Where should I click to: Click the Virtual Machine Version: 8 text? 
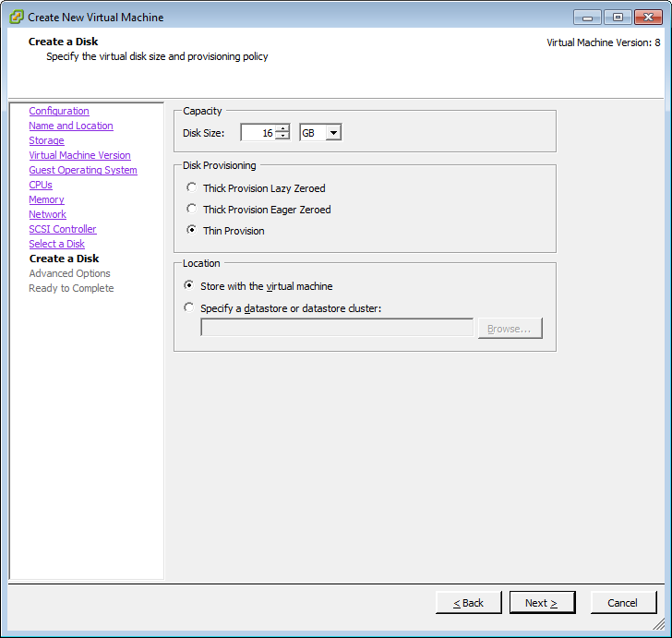coord(604,42)
